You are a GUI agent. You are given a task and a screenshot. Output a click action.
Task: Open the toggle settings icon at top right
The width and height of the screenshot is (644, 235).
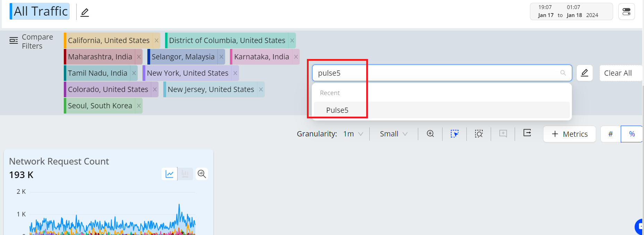coord(626,12)
